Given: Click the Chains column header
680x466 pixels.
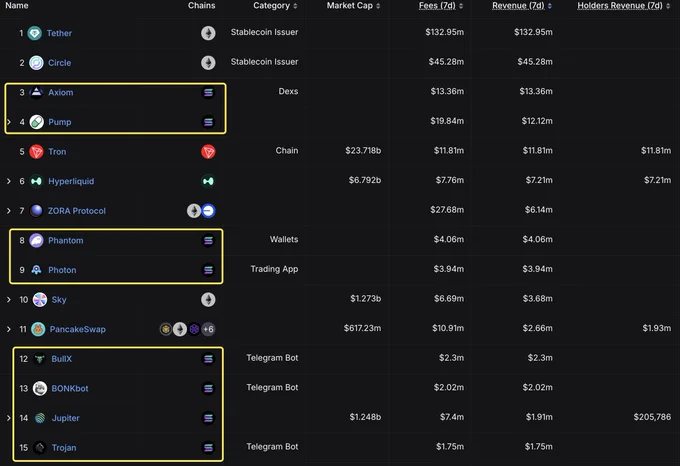Looking at the screenshot, I should 202,6.
